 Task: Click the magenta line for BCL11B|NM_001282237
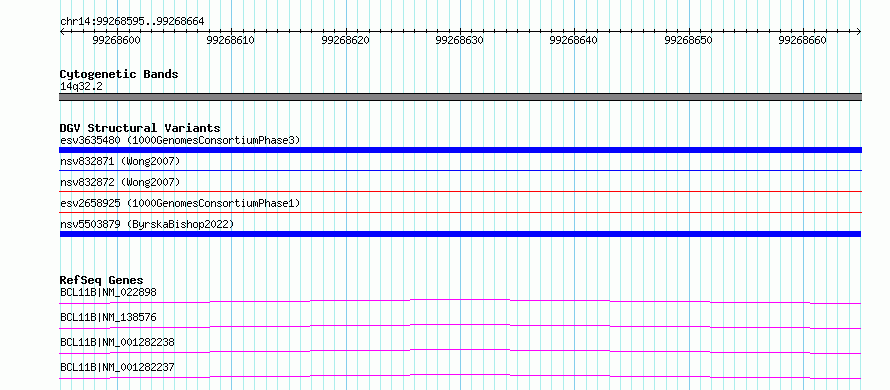pos(460,376)
